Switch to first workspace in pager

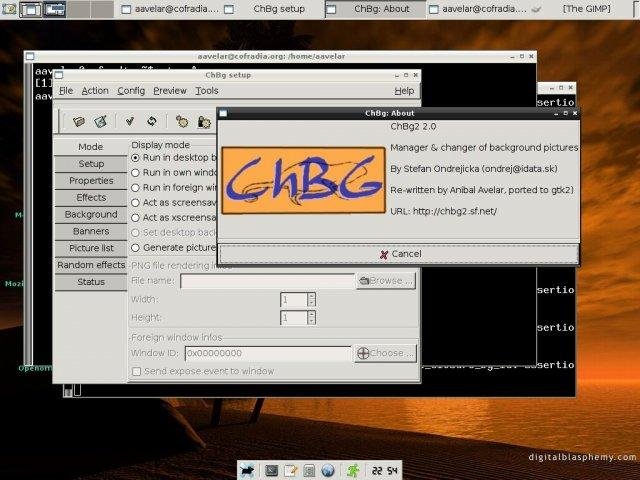click(31, 9)
